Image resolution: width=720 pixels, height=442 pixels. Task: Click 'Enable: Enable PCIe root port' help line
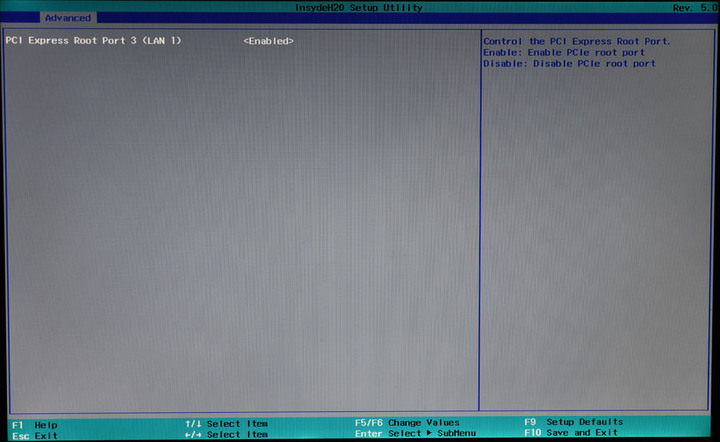coord(564,52)
